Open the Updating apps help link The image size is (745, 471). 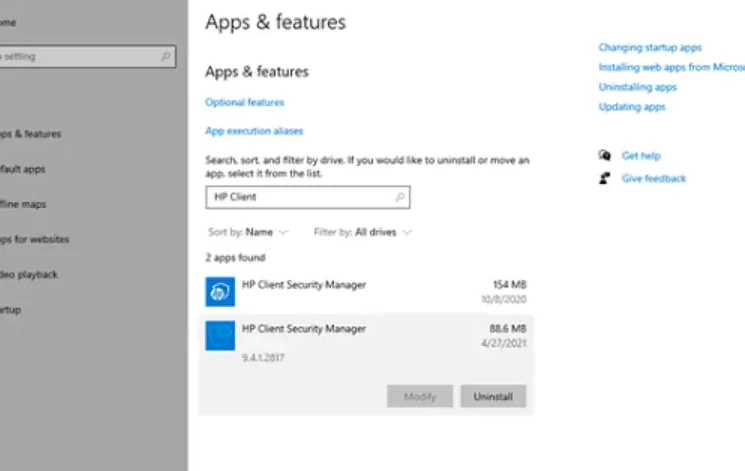click(632, 107)
